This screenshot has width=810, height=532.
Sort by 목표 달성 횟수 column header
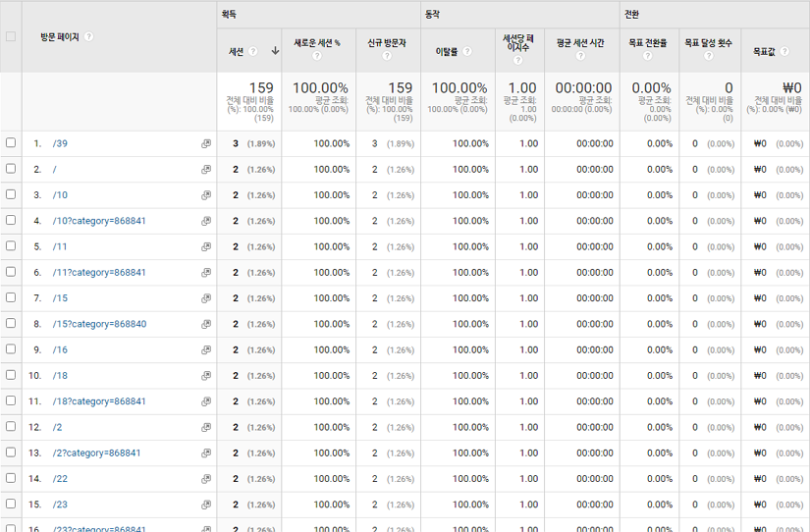click(x=708, y=43)
